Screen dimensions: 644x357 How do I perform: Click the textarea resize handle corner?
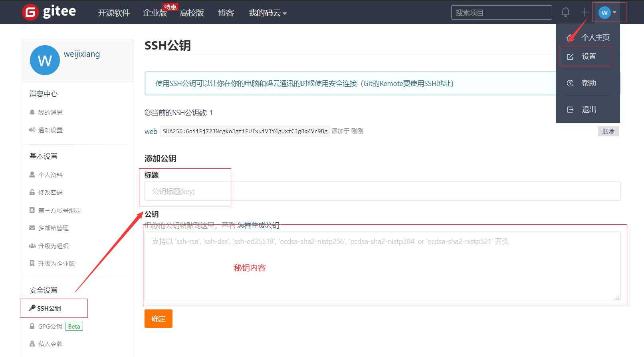point(618,298)
